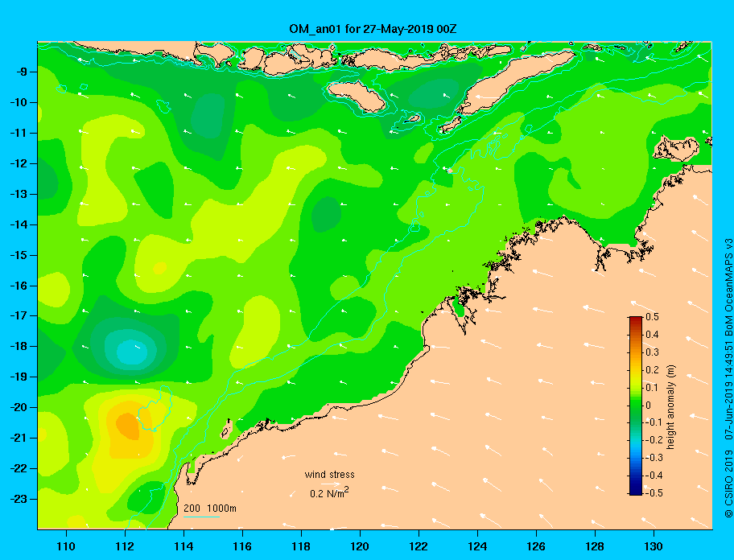Click longitude label 116 on the x-axis
The height and width of the screenshot is (560, 734).
(242, 546)
